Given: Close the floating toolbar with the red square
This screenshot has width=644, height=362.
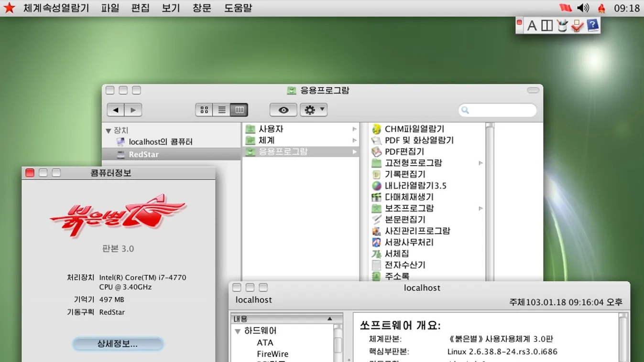Looking at the screenshot, I should (519, 22).
